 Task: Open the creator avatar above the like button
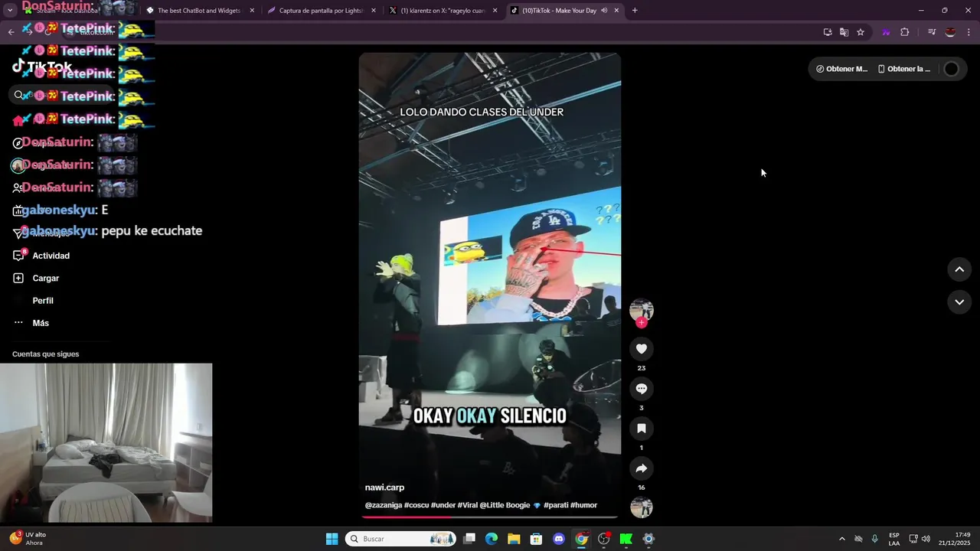[642, 309]
